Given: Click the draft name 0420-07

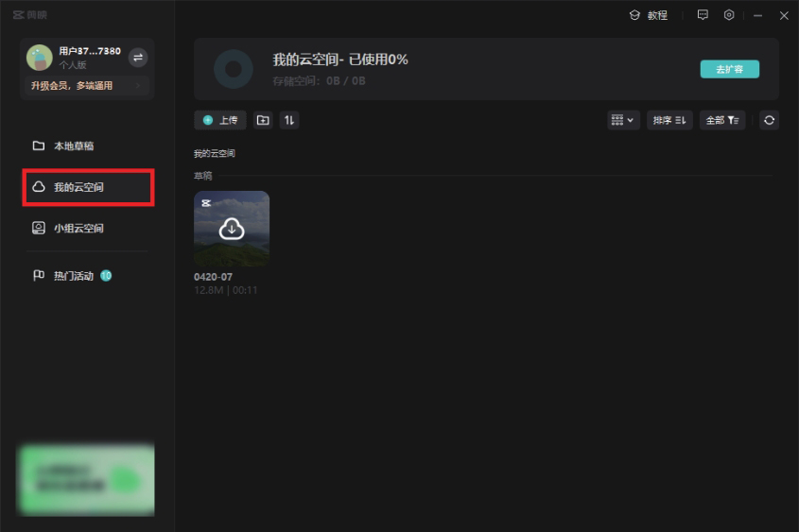Looking at the screenshot, I should click(x=213, y=277).
